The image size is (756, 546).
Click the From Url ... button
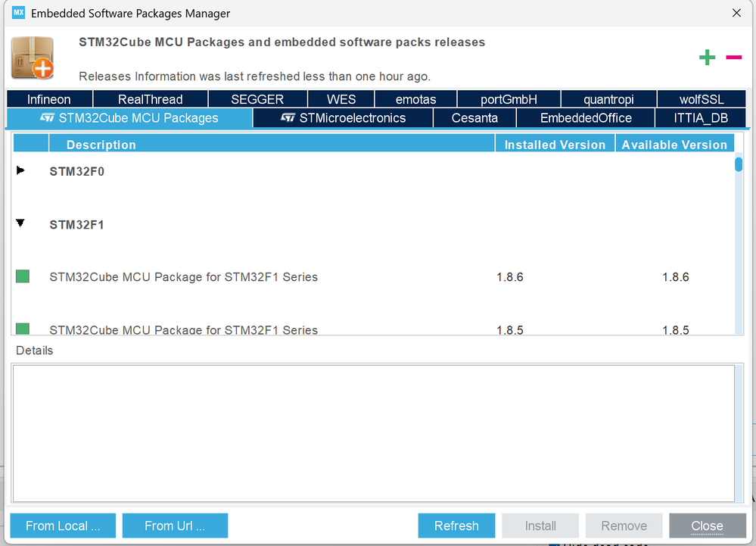(x=175, y=526)
